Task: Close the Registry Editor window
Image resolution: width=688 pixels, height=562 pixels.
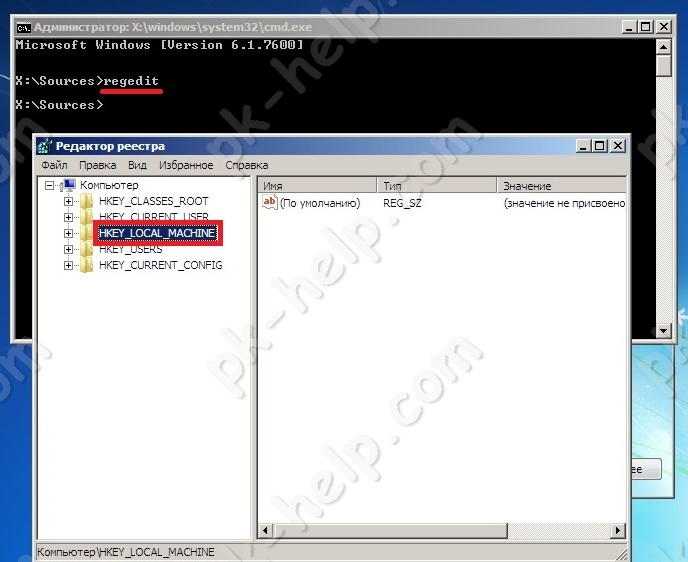Action: (x=618, y=146)
